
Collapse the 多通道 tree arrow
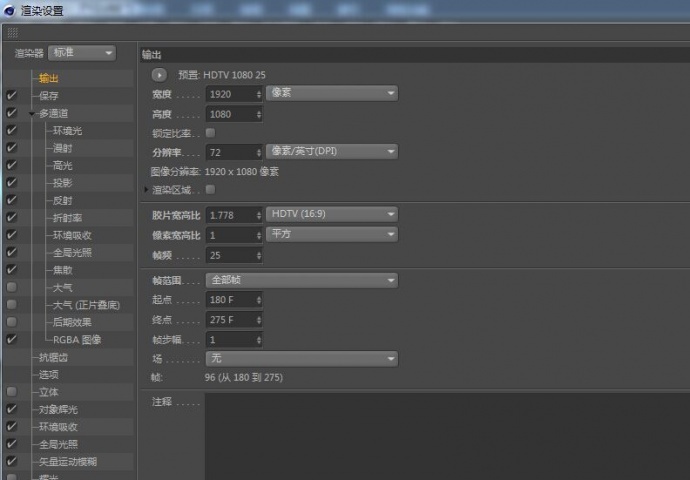pyautogui.click(x=32, y=114)
